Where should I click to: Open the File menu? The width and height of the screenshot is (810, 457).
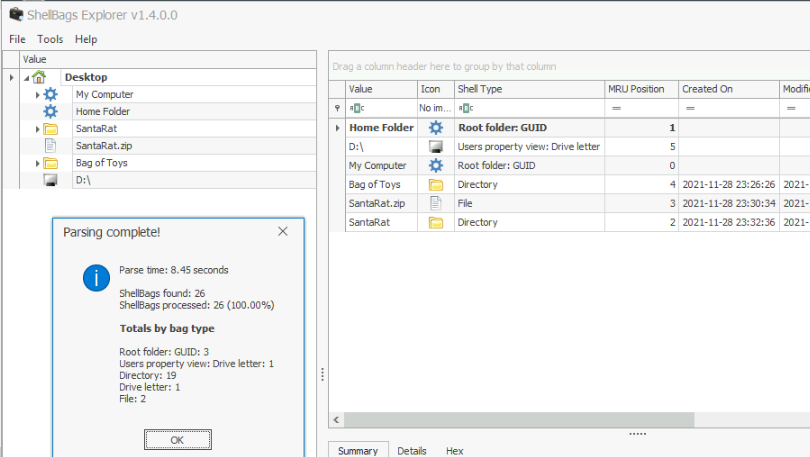tap(17, 39)
